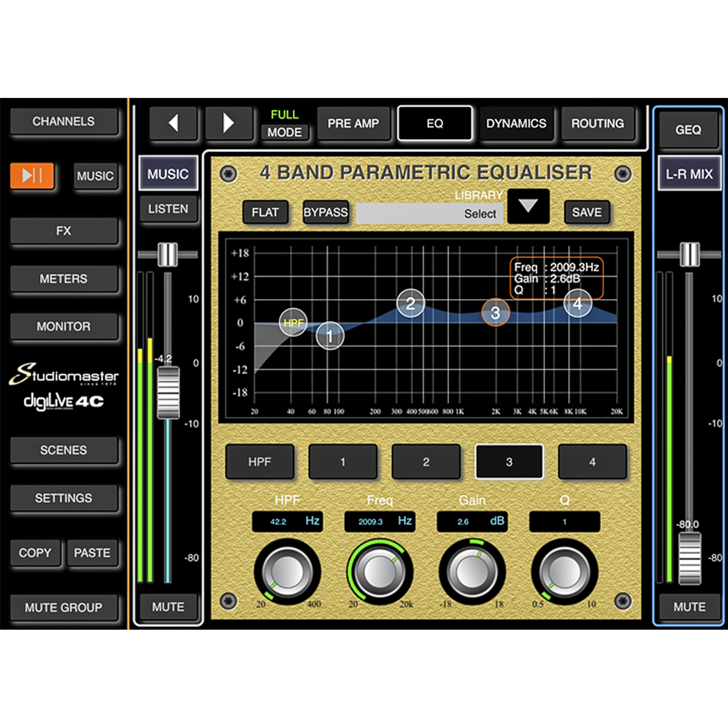Select the HPF node on EQ graph
This screenshot has width=728, height=728.
(x=293, y=323)
